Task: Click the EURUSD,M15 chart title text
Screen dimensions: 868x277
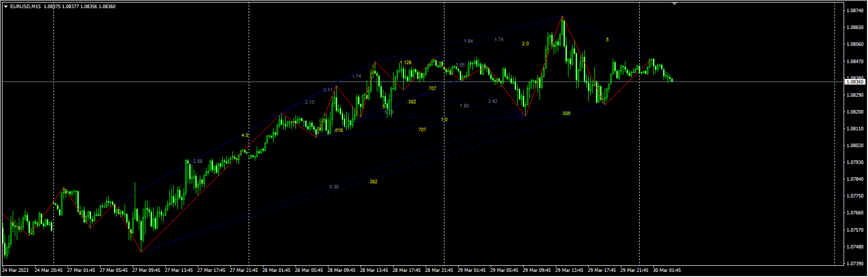Action: [25, 7]
